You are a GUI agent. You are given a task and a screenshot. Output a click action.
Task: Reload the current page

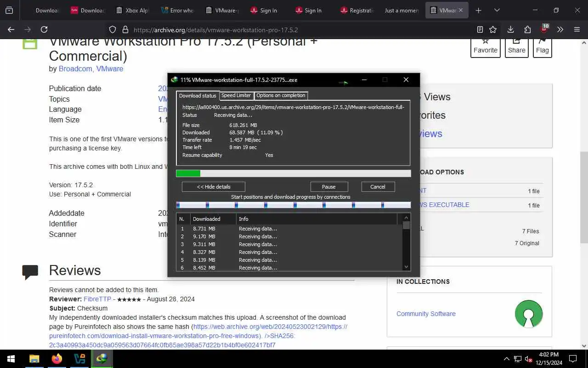pyautogui.click(x=44, y=29)
